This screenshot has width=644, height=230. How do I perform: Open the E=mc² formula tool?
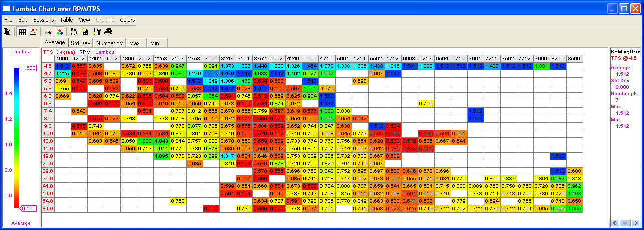coord(74,31)
